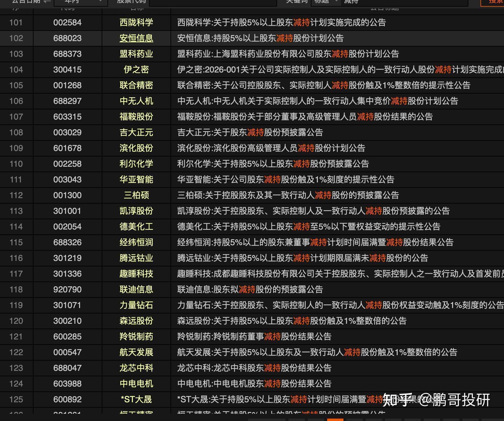Viewport: 504px width, 421px height.
Task: Open the 安恒信息 stock name link
Action: click(136, 38)
